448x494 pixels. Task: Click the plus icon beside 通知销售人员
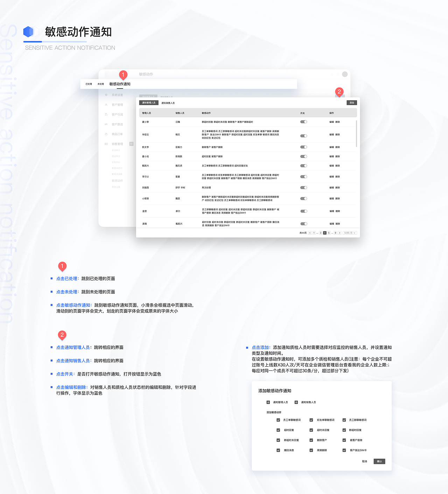tap(296, 402)
